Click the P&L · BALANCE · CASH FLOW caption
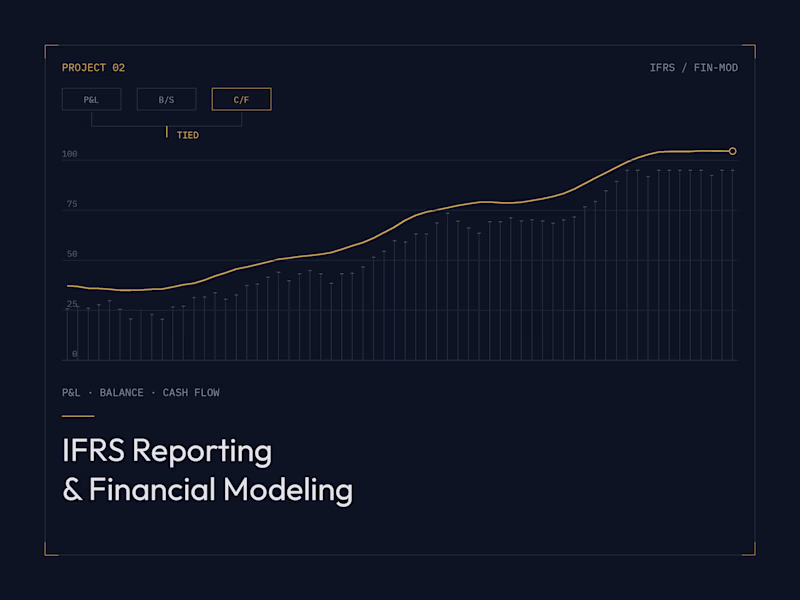Screen dimensions: 800x600 tap(141, 393)
